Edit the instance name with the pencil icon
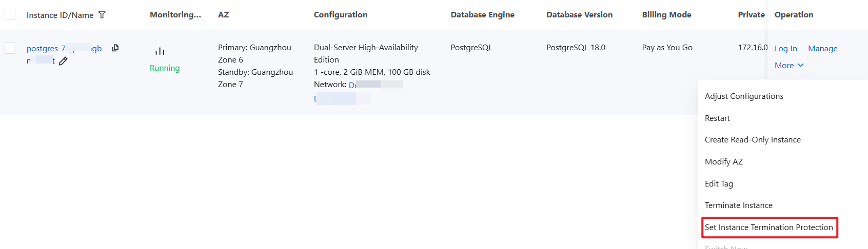Image resolution: width=868 pixels, height=249 pixels. 63,61
